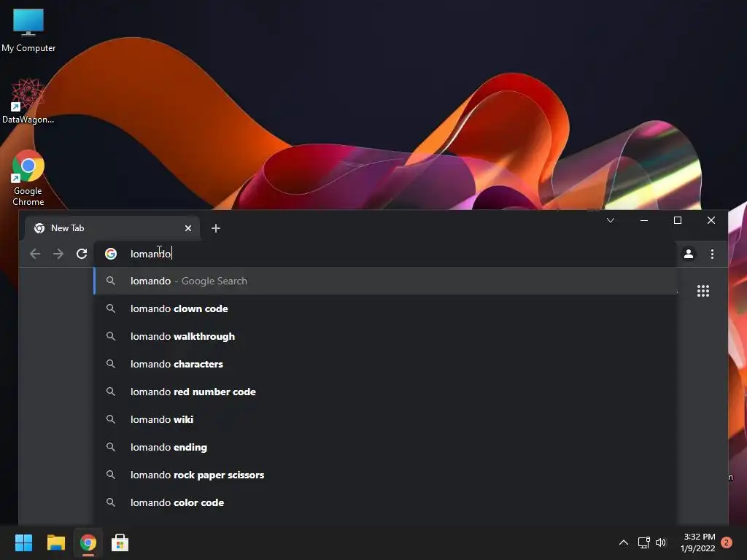Choose the 'lomando walkthrough' suggestion
Screen dimensions: 747x560
click(x=385, y=336)
